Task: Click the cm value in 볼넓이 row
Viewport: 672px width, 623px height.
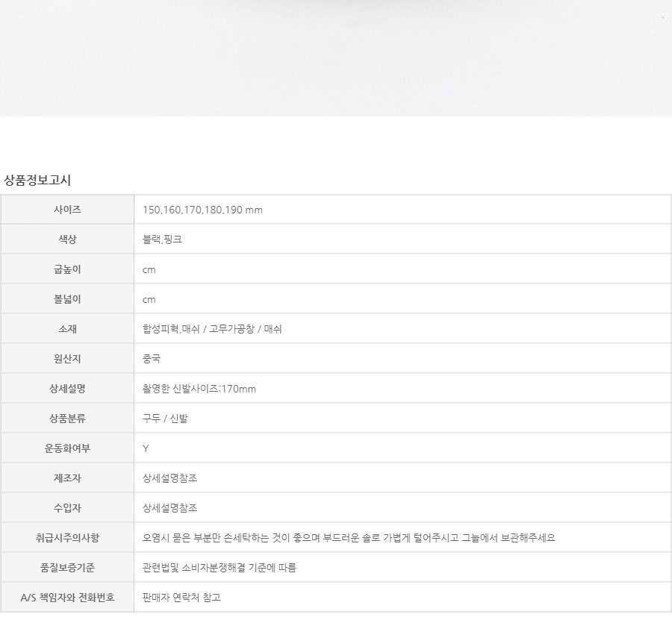Action: (x=149, y=299)
